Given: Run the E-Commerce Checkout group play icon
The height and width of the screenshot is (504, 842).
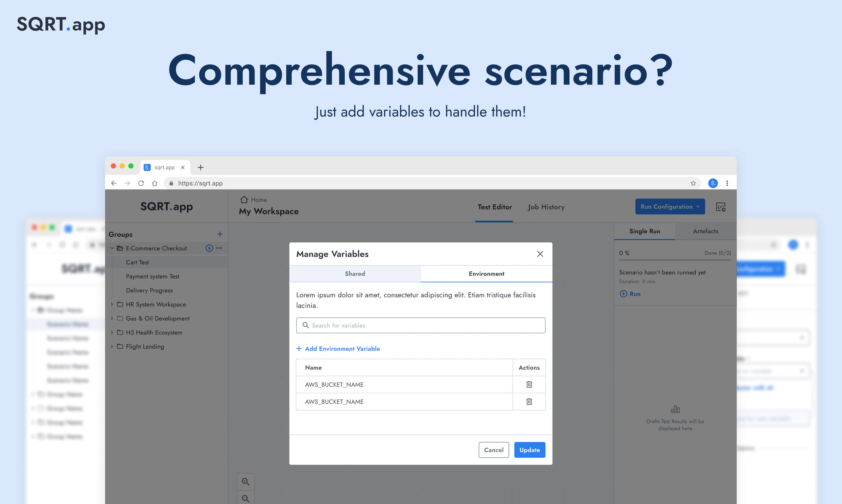Looking at the screenshot, I should [x=209, y=248].
